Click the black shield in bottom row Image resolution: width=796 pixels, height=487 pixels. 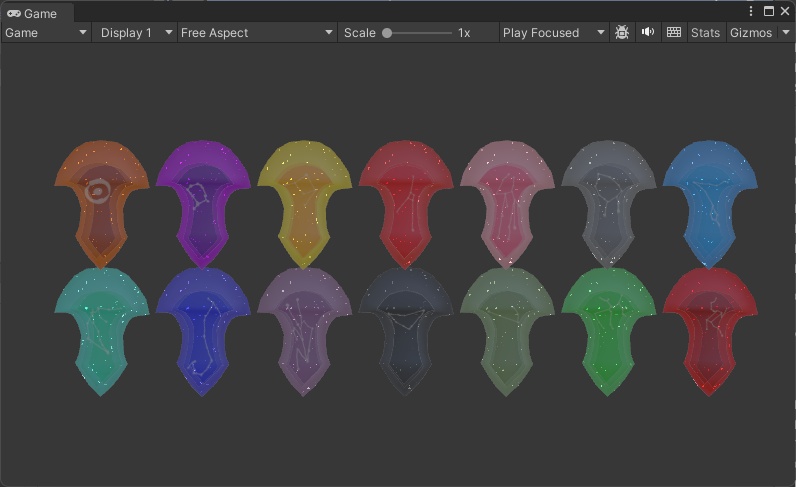[406, 332]
